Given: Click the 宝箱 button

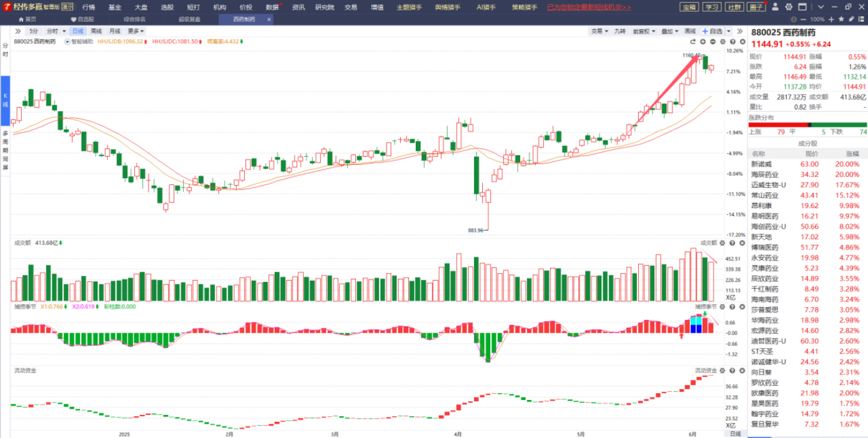Looking at the screenshot, I should pyautogui.click(x=689, y=7).
